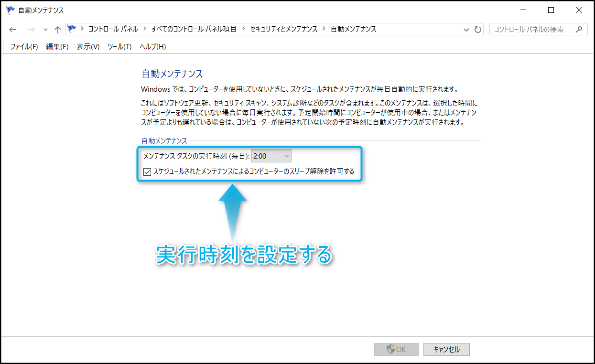Click the window title bar flag icon
This screenshot has height=364, width=595.
tap(10, 10)
